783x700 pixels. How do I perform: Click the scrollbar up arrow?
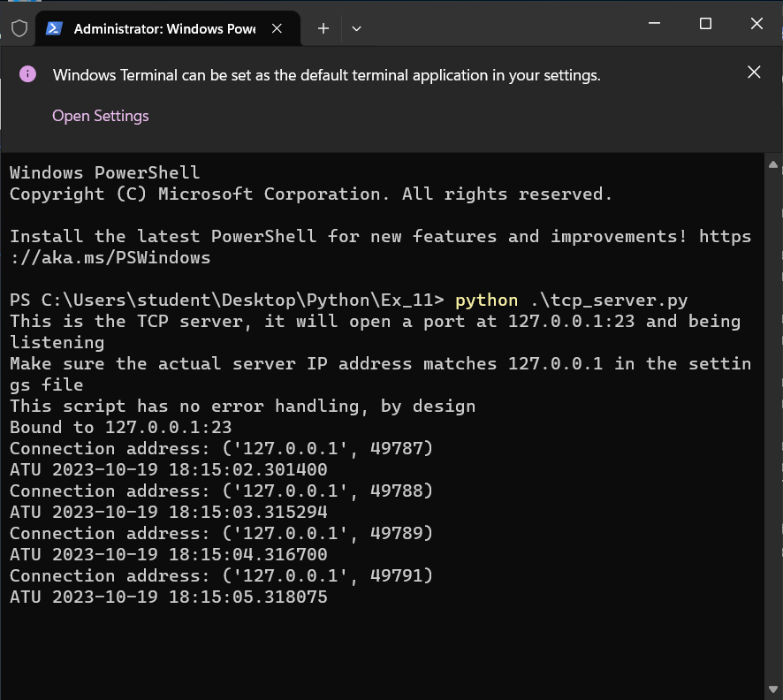(x=774, y=165)
